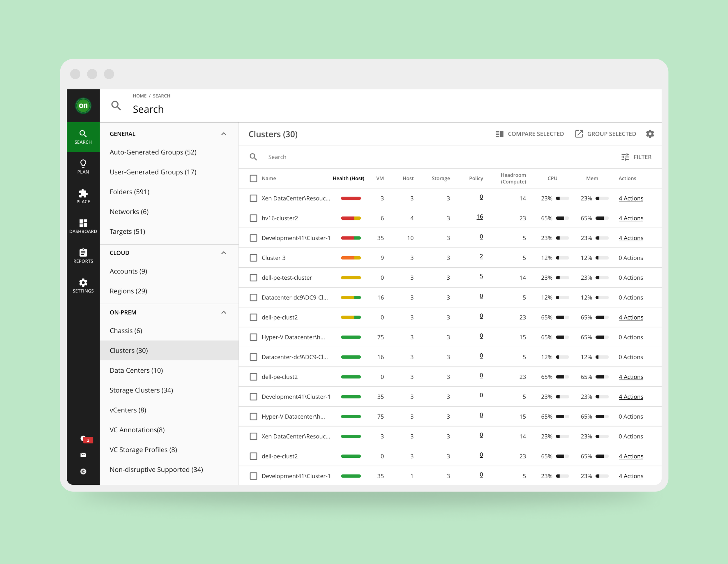Viewport: 728px width, 564px height.
Task: Click red health bar of first Xen DataCenter row
Action: [351, 198]
